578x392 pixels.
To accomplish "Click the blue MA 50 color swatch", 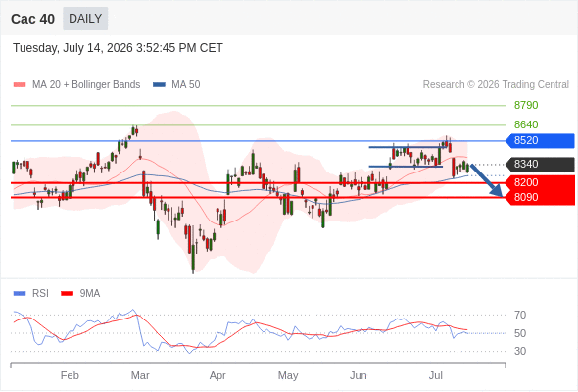I will (x=160, y=85).
